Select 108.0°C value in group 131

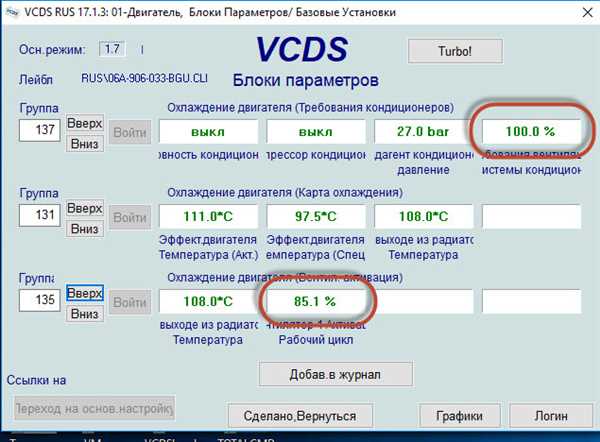pos(424,216)
